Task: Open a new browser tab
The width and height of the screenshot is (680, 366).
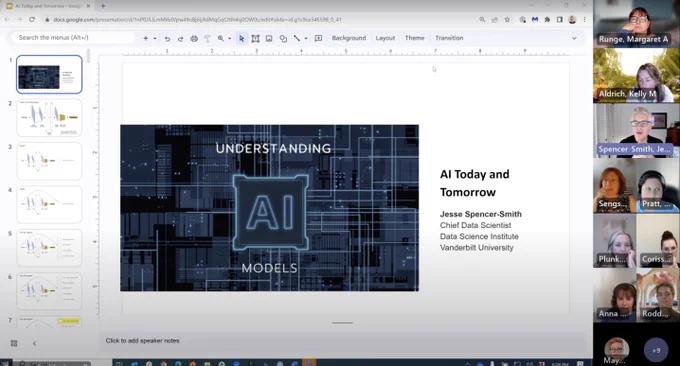Action: (103, 6)
